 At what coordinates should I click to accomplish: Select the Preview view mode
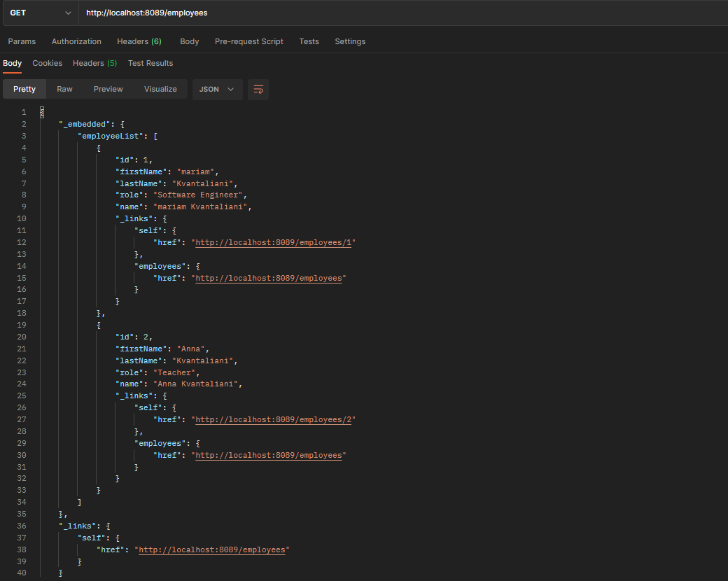108,89
